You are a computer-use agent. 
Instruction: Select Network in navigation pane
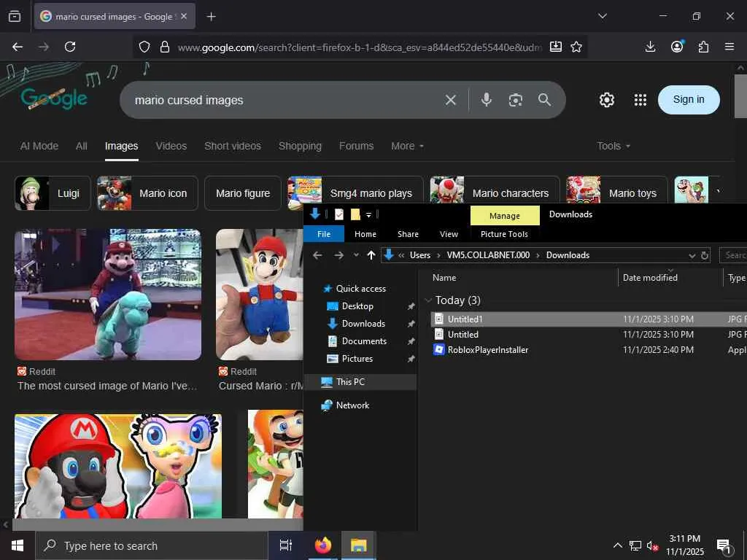pos(352,405)
